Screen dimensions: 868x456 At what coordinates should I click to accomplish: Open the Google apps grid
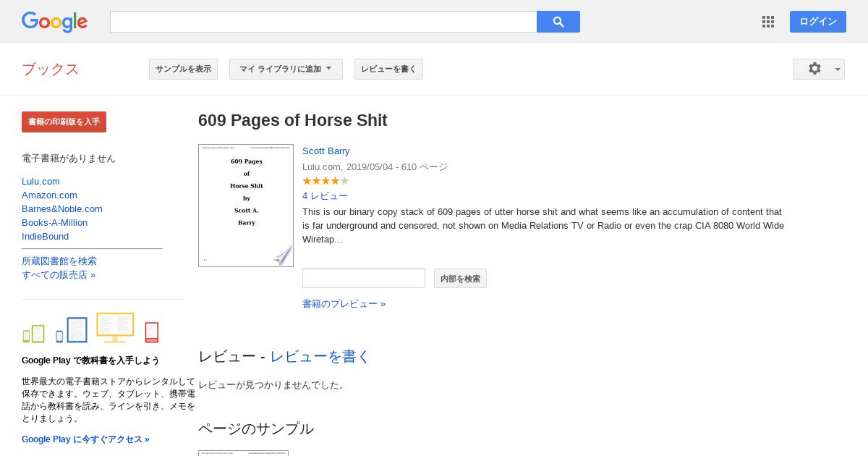click(768, 22)
